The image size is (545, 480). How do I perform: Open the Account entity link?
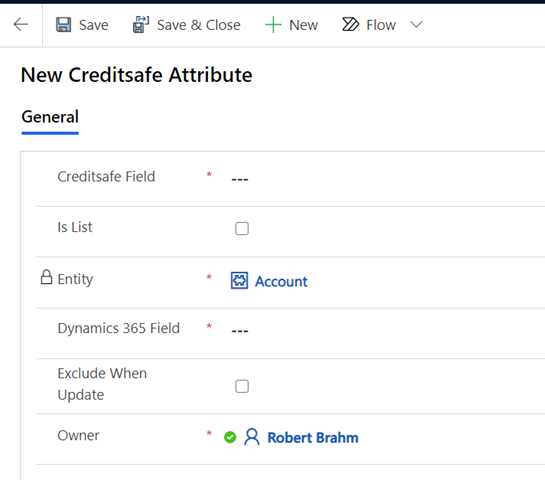[281, 281]
